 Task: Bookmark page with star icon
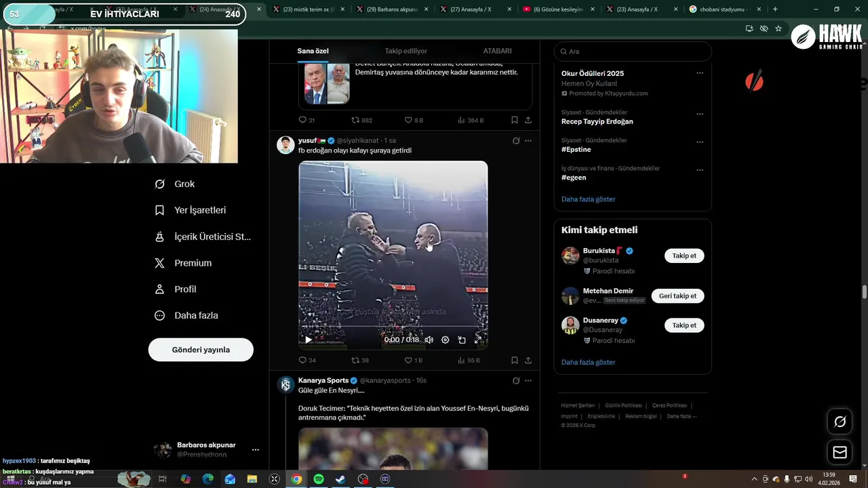click(x=778, y=28)
